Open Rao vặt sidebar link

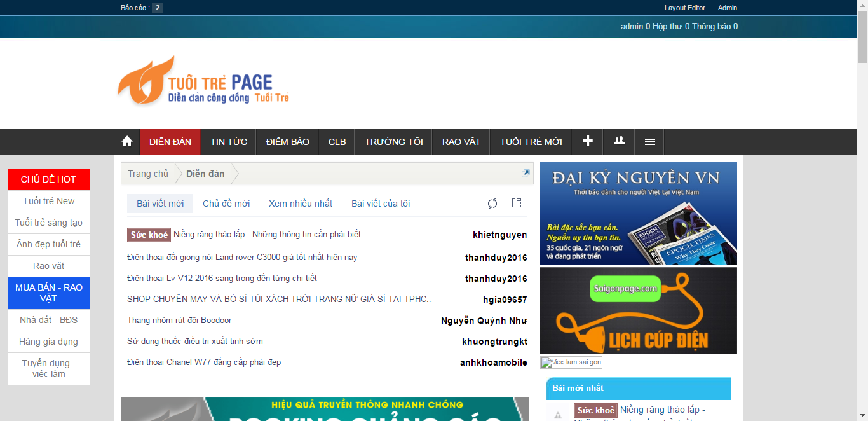(49, 266)
